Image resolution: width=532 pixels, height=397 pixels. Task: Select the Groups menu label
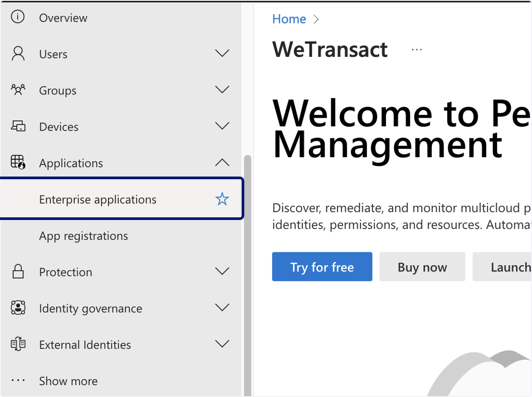tap(58, 91)
